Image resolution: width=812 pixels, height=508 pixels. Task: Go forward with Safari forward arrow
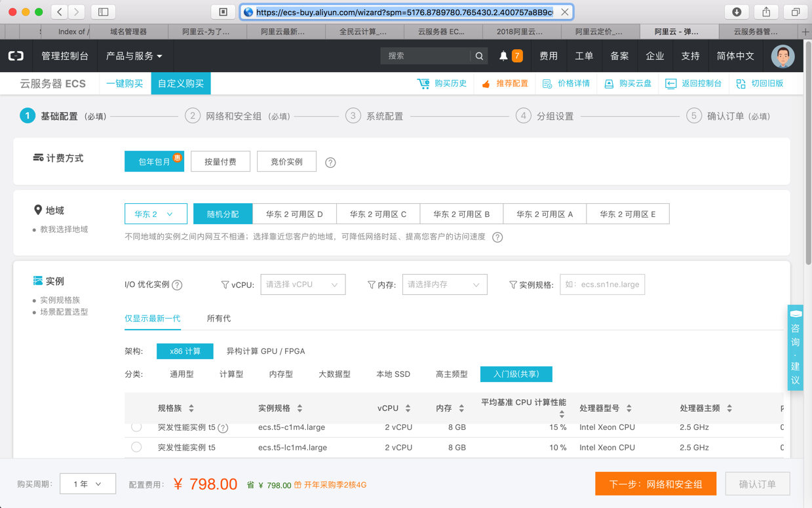(x=77, y=12)
